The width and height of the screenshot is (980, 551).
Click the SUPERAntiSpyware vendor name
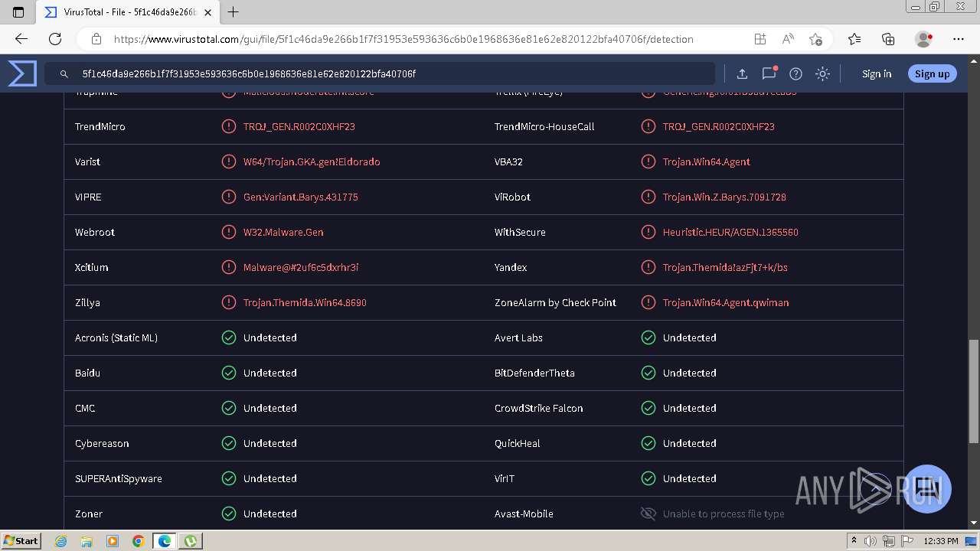(x=119, y=478)
